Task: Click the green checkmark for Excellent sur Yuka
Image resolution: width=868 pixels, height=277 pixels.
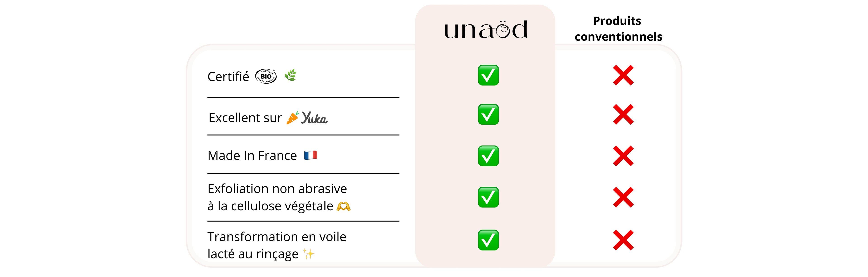Action: point(488,115)
